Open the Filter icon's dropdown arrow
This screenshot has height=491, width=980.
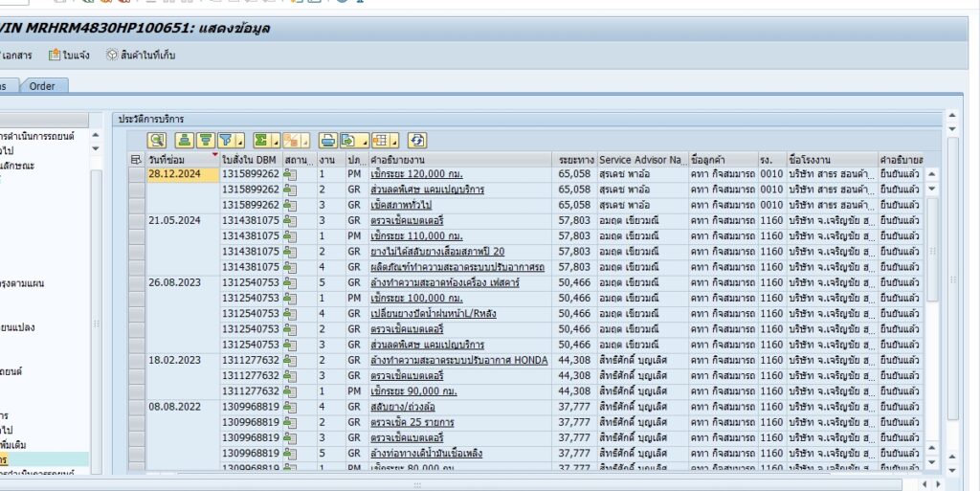(239, 143)
